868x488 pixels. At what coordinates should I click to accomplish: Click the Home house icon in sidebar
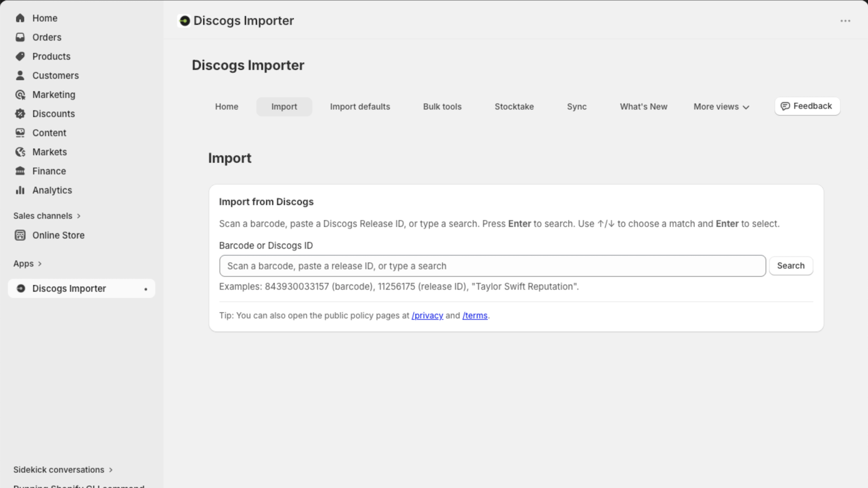coord(20,18)
